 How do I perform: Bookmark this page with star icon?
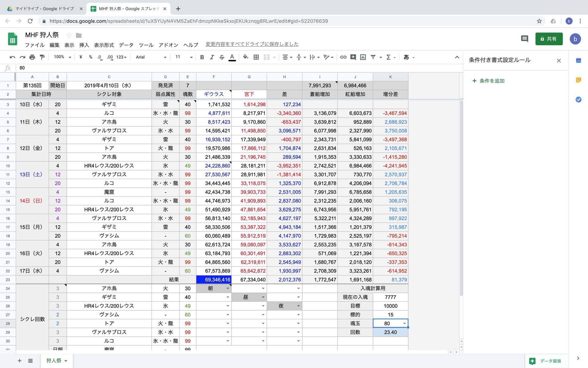point(539,21)
